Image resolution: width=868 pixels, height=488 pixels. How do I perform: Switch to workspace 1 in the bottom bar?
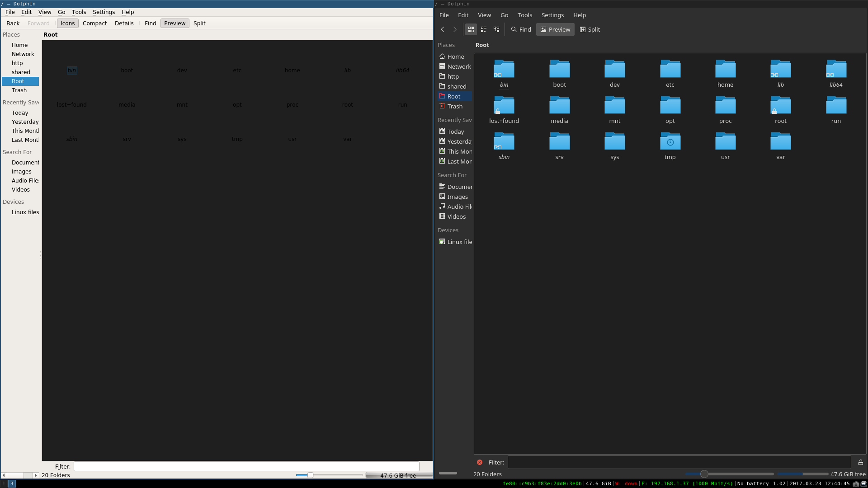[x=4, y=483]
